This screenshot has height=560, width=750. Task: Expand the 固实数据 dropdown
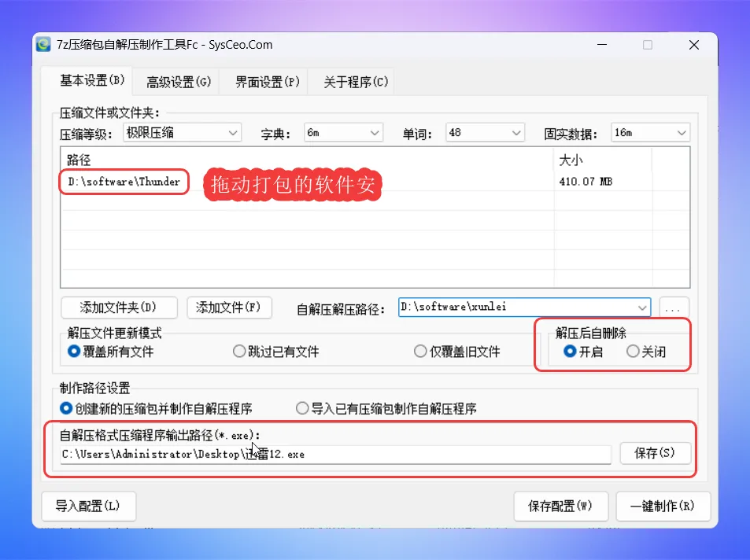[x=682, y=133]
